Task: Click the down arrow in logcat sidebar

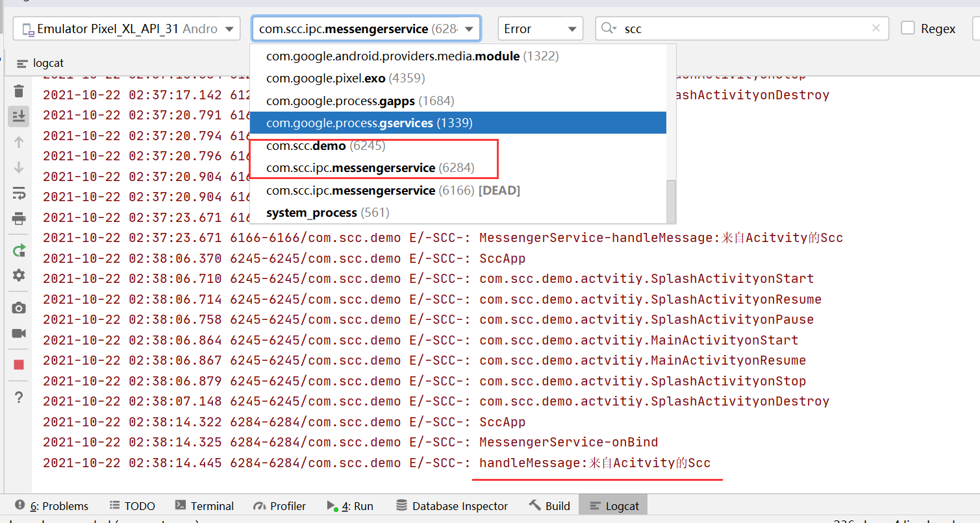Action: [19, 167]
